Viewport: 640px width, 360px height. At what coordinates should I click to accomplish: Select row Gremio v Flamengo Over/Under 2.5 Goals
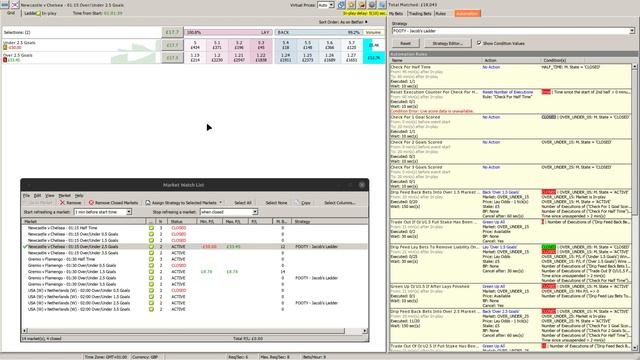(x=194, y=278)
